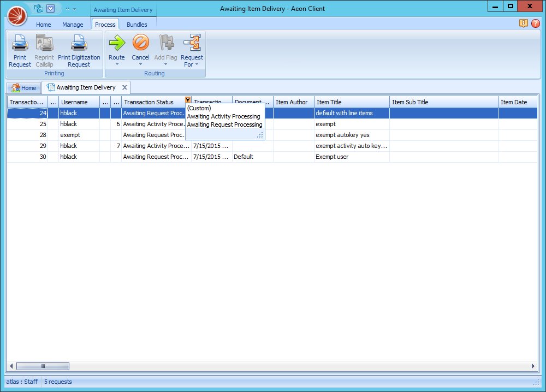Open the Help icon in the top-right corner
The width and height of the screenshot is (546, 392).
coord(536,23)
